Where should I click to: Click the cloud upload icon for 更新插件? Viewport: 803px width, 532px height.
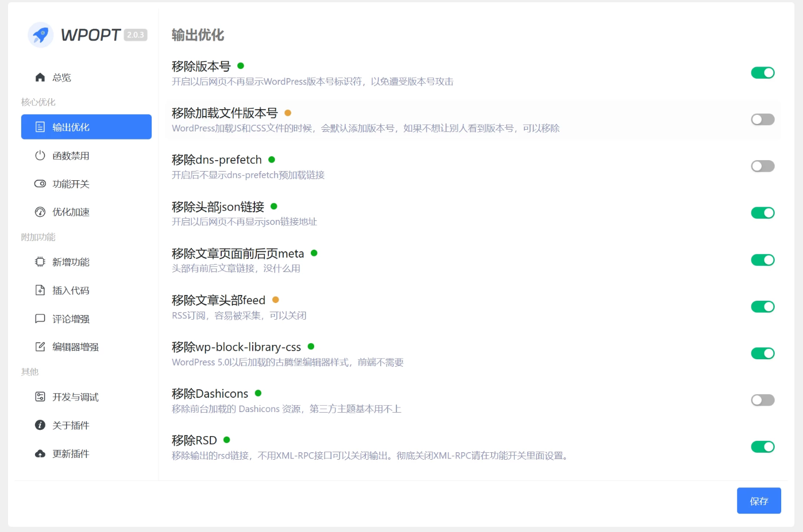click(40, 454)
